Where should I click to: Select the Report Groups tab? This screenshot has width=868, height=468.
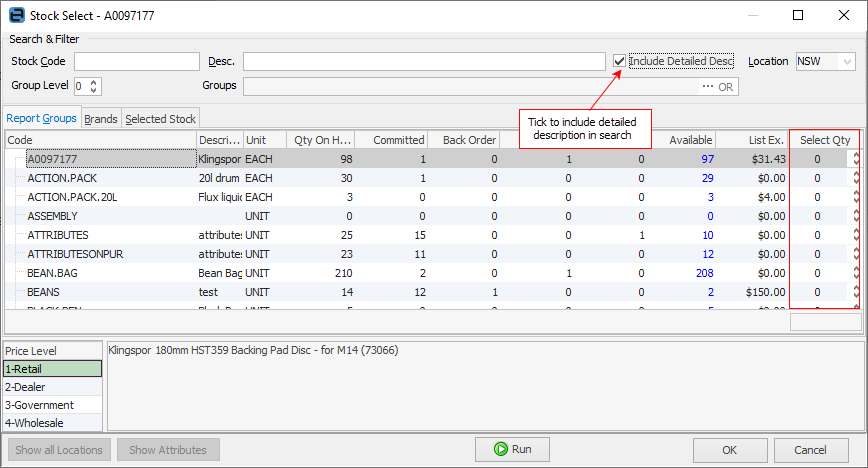pyautogui.click(x=41, y=118)
